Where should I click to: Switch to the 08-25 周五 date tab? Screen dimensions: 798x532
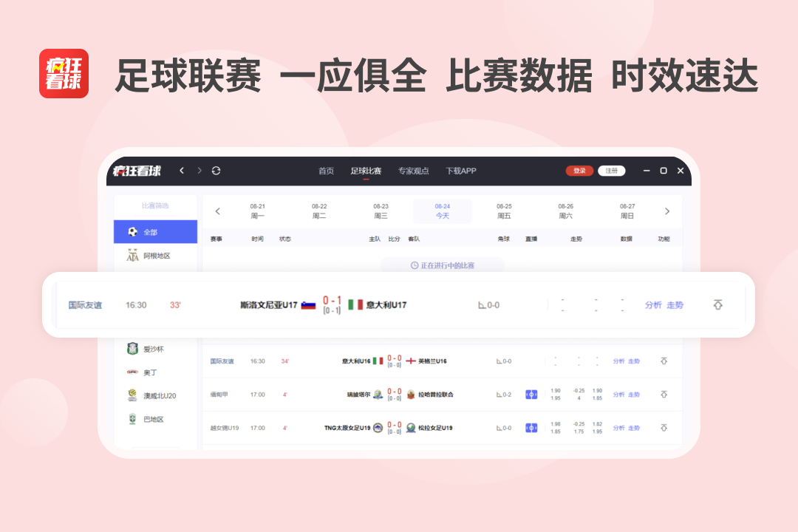point(502,211)
